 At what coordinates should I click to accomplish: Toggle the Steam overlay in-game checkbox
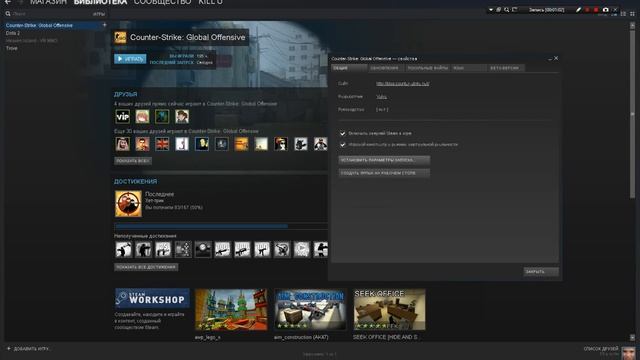342,133
